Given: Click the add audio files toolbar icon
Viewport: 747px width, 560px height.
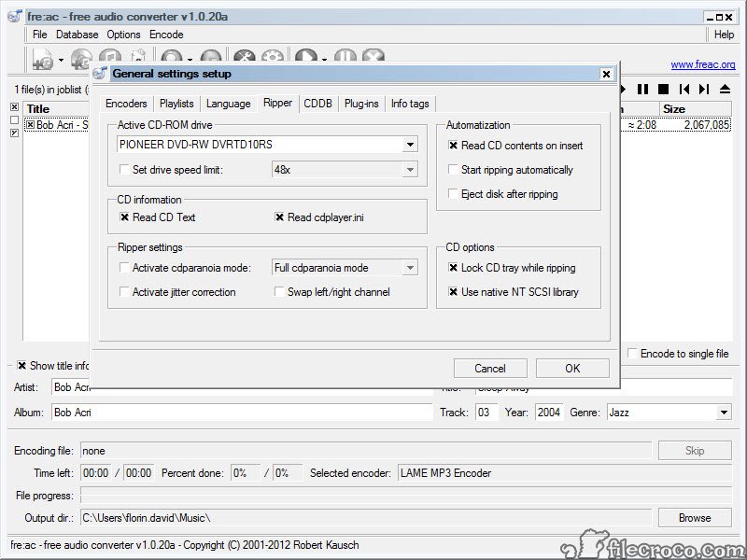Looking at the screenshot, I should tap(42, 60).
